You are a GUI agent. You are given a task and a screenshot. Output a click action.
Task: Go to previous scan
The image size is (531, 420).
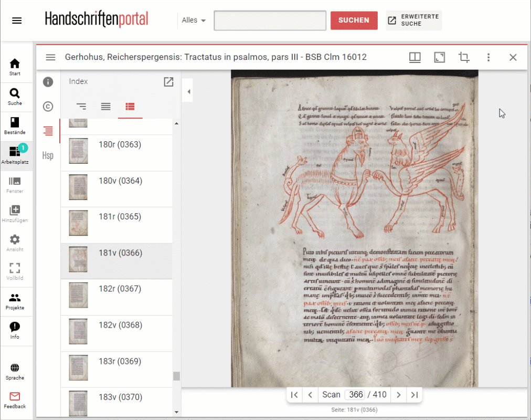coord(310,395)
